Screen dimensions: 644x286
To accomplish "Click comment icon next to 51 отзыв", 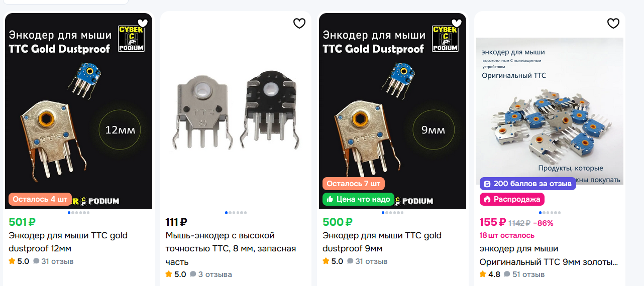I will coord(507,274).
